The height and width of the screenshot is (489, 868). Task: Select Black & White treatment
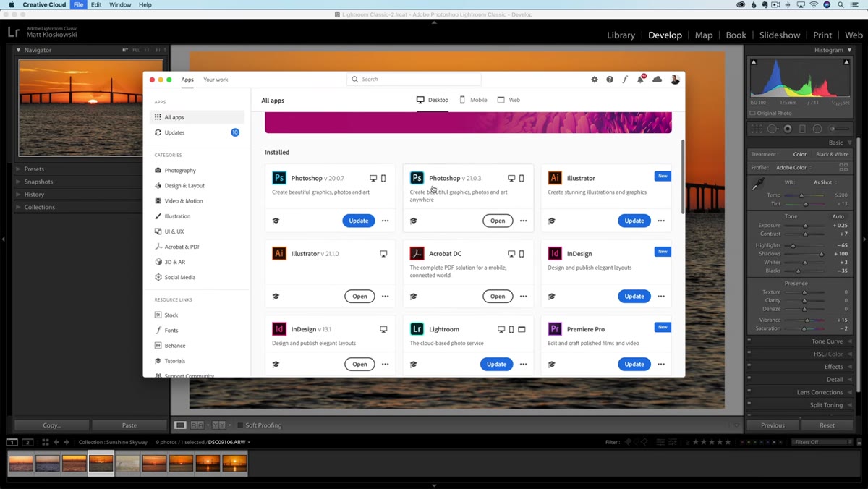tap(832, 154)
